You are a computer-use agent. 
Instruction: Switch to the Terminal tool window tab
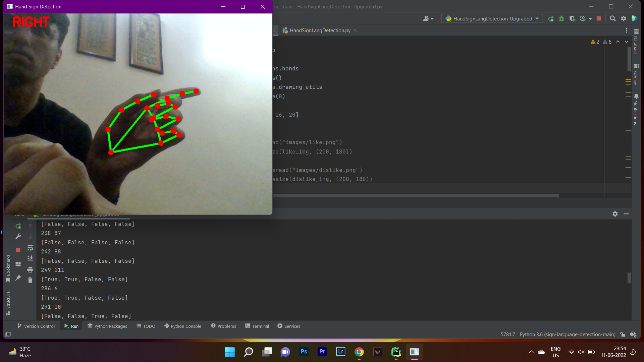pyautogui.click(x=257, y=326)
